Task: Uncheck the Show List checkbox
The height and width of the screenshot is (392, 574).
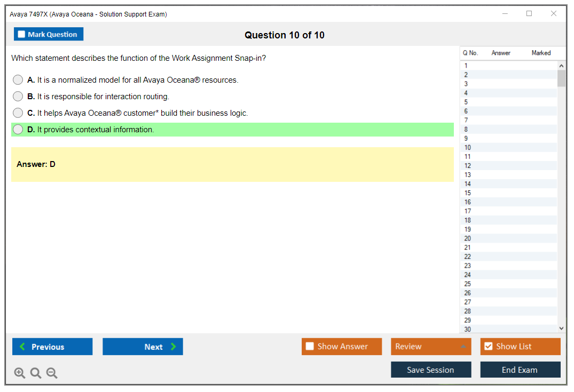Action: click(x=488, y=347)
